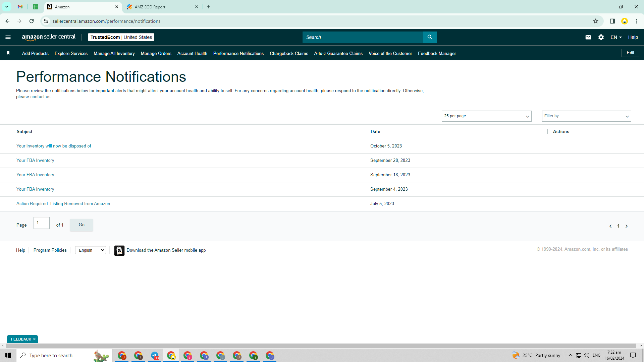
Task: Open Chargeback Claims
Action: tap(289, 53)
